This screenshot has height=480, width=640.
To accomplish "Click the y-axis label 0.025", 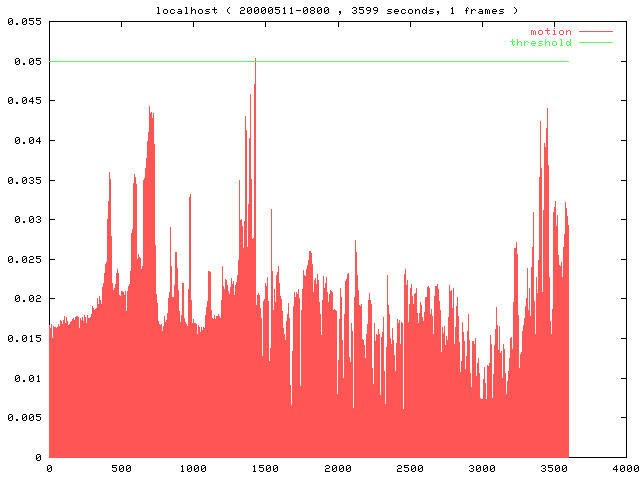I will [x=21, y=259].
